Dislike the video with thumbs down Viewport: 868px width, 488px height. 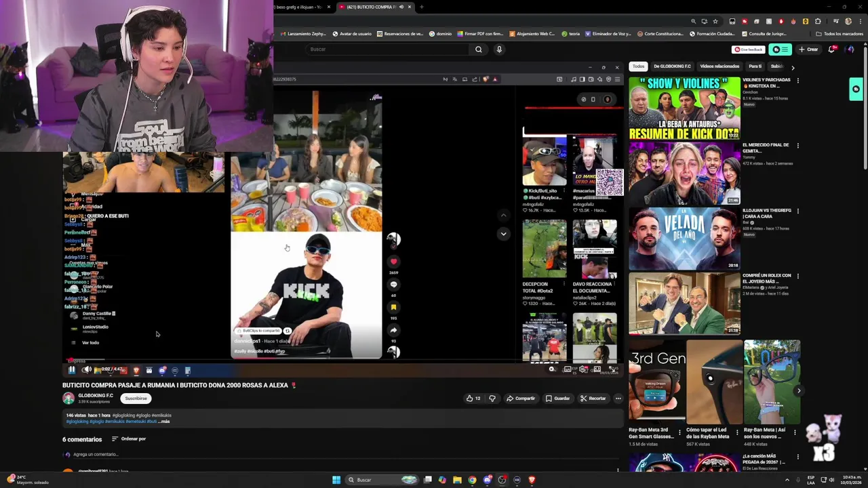492,399
